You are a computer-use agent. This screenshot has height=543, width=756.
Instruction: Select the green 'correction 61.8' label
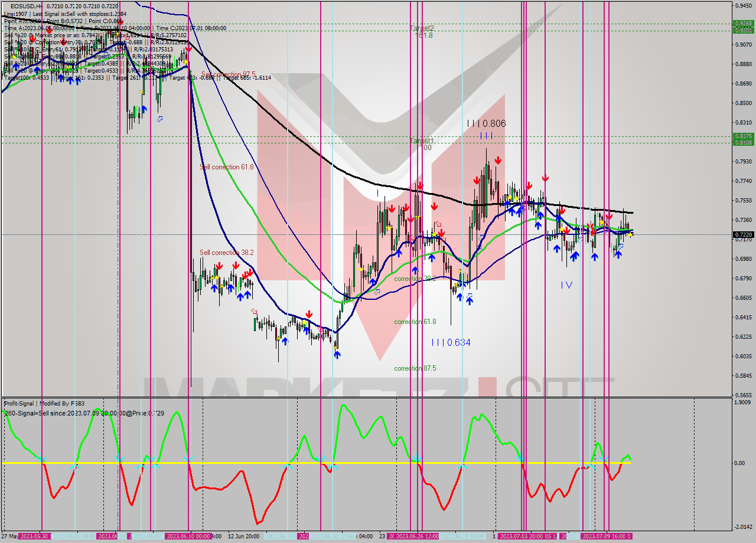(415, 322)
